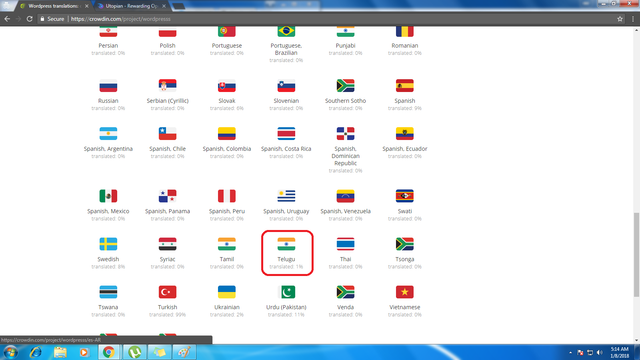Image resolution: width=640 pixels, height=360 pixels.
Task: Open the Tswana flag icon
Action: pyautogui.click(x=108, y=292)
